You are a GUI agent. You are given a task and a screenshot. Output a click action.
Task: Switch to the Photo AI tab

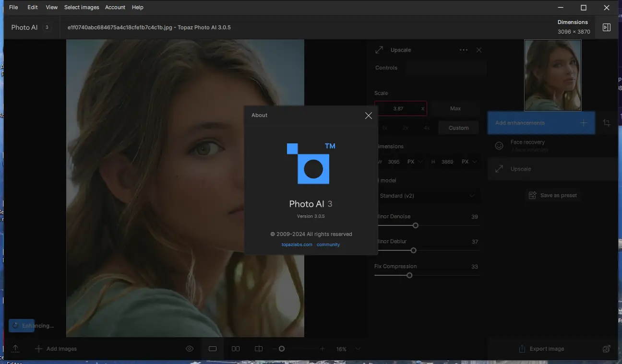24,27
